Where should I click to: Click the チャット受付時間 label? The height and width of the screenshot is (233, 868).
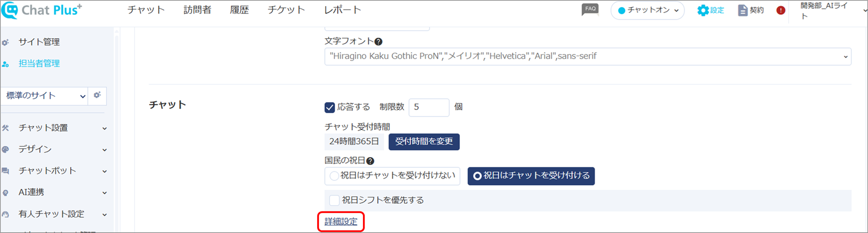point(357,127)
